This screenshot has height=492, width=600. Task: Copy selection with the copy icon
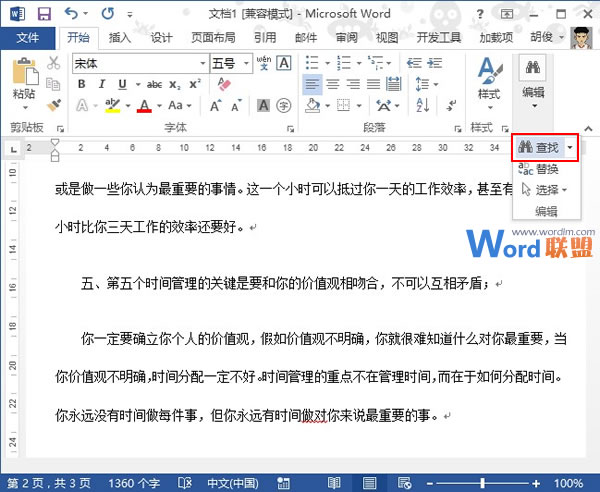pyautogui.click(x=53, y=84)
